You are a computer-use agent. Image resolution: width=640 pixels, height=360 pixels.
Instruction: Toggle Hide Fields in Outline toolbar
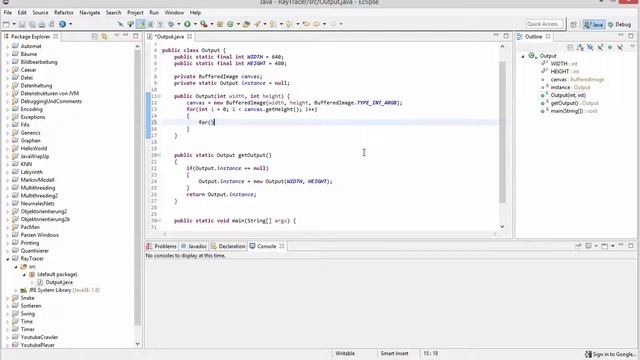(x=590, y=47)
